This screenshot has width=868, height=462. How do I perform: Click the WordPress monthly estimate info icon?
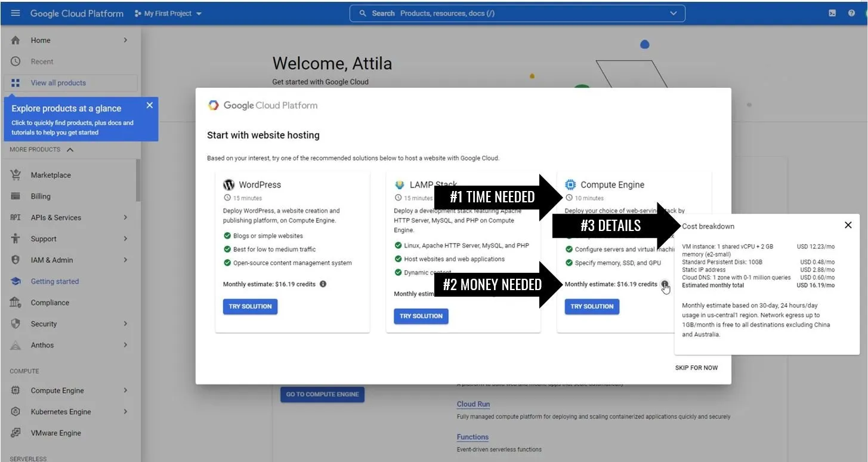(x=323, y=284)
